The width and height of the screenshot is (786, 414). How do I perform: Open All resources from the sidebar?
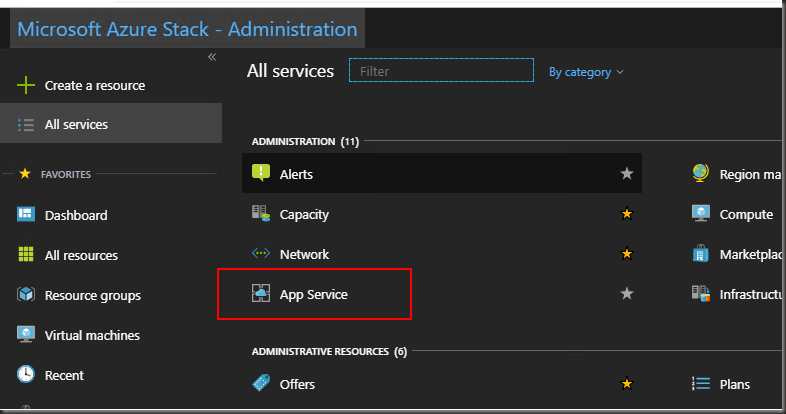click(80, 255)
